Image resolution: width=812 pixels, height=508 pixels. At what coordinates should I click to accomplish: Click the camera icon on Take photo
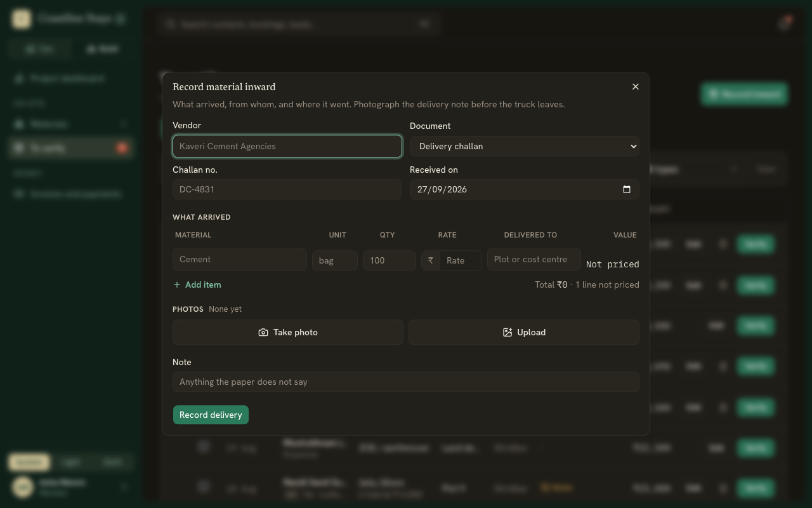point(263,332)
